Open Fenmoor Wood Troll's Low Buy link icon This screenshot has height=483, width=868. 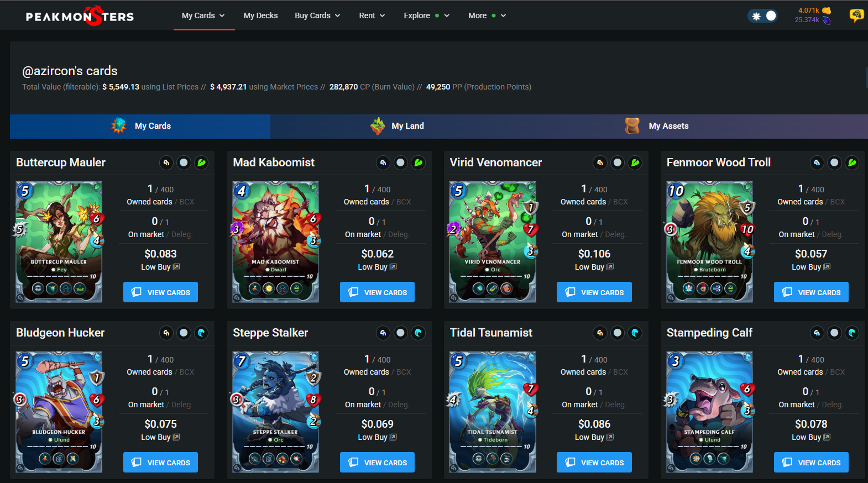pyautogui.click(x=827, y=267)
